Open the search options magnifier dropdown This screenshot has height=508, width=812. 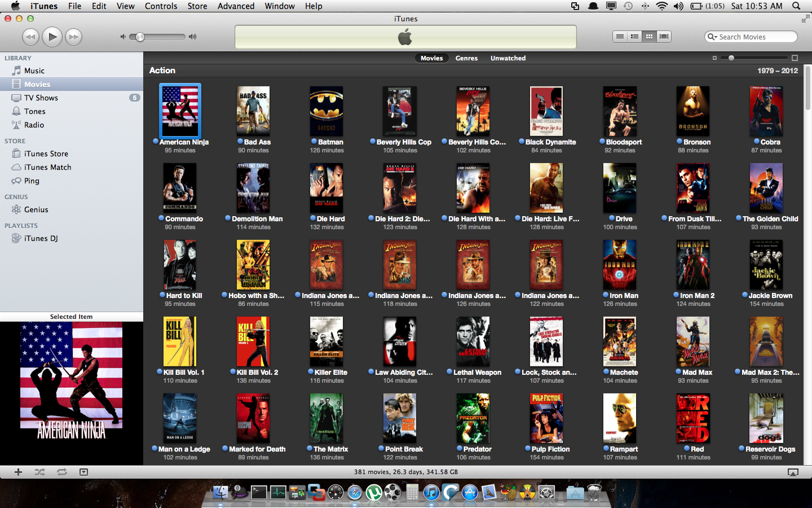[713, 37]
